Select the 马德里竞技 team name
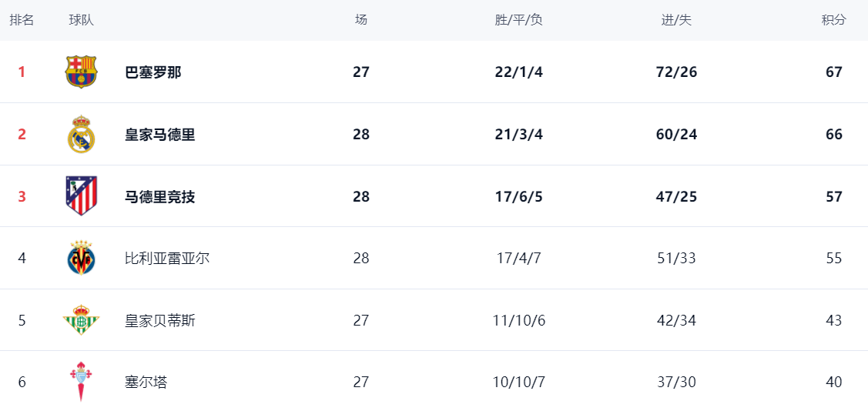This screenshot has width=868, height=411. tap(160, 197)
